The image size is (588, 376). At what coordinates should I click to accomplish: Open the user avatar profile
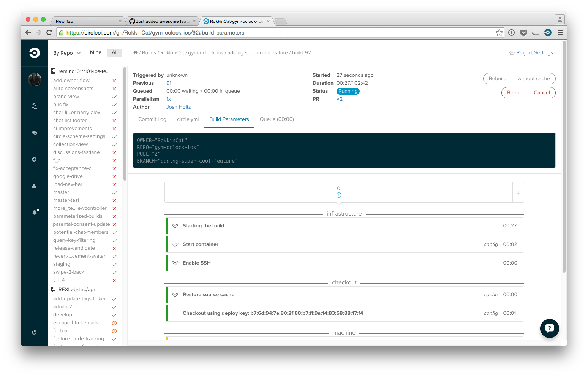[35, 79]
